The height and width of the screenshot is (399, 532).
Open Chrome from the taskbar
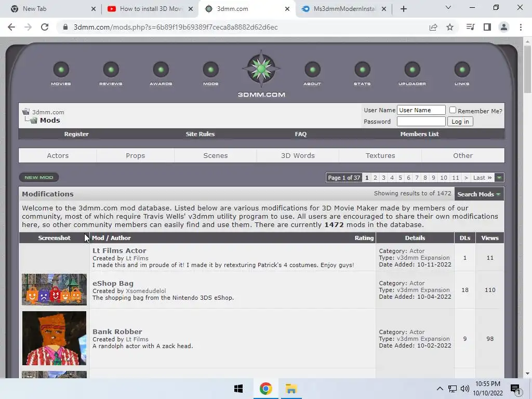pyautogui.click(x=265, y=389)
